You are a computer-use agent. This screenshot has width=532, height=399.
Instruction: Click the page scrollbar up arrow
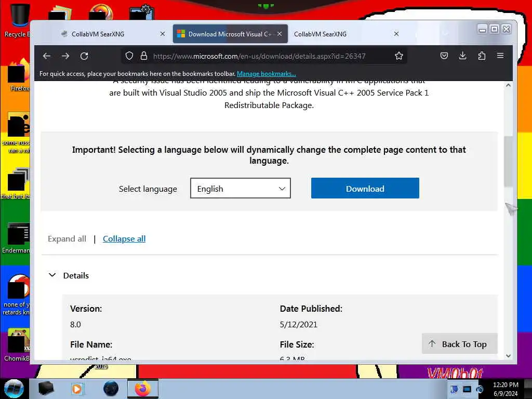pos(508,85)
